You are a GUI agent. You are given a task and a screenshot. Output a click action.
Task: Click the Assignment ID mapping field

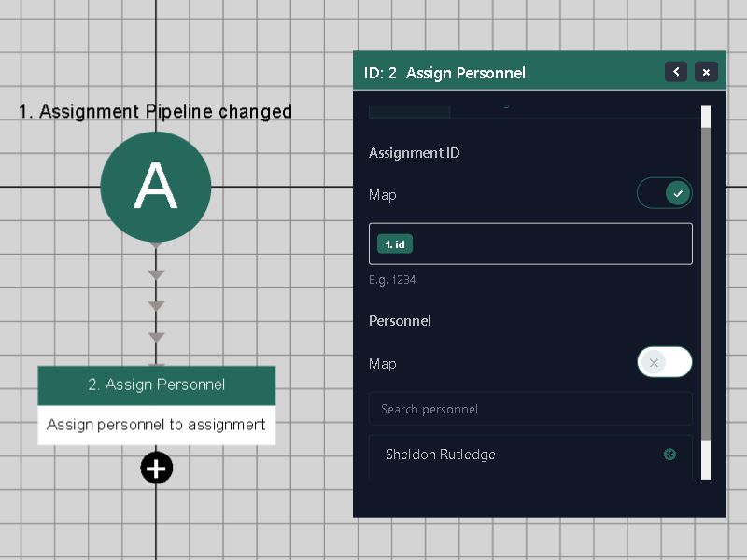coord(530,244)
